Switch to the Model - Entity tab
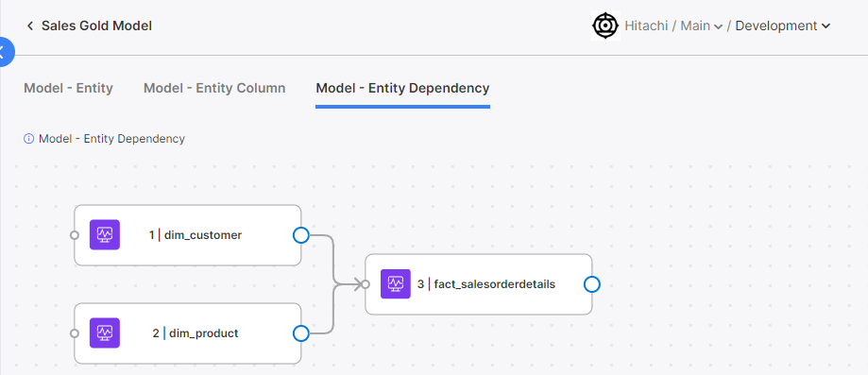Viewport: 868px width, 375px height. [x=69, y=88]
